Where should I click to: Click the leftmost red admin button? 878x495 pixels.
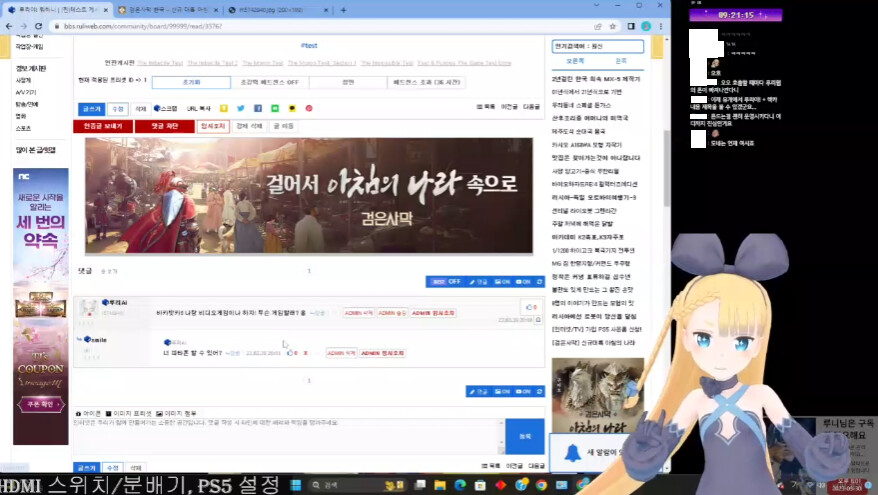(x=103, y=126)
